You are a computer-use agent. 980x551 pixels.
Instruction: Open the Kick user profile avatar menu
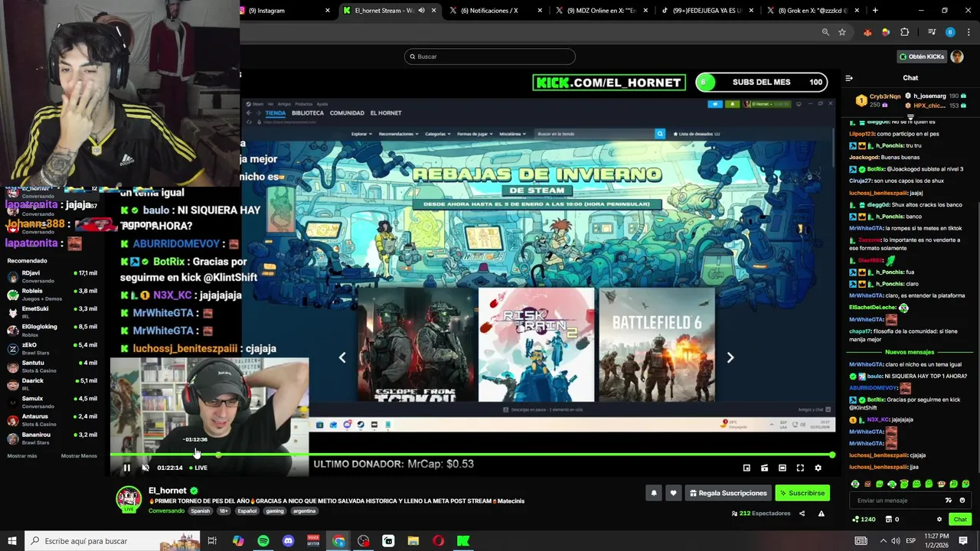click(957, 57)
